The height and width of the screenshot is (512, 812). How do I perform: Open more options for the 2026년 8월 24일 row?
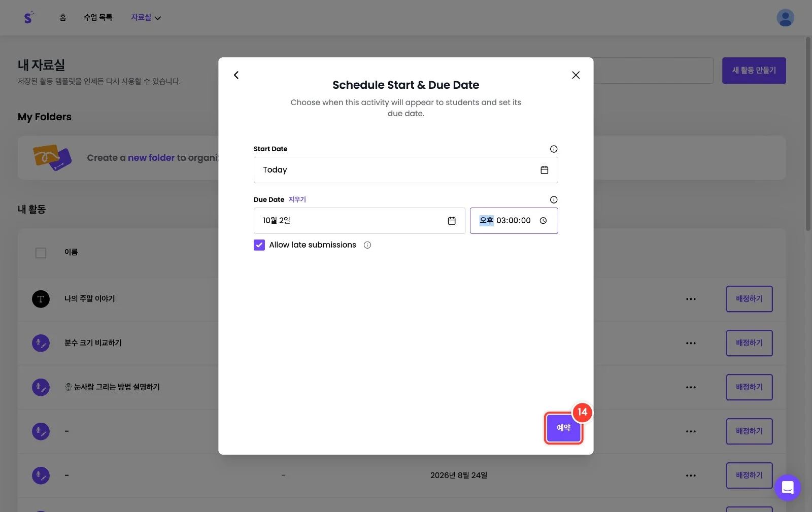[691, 475]
